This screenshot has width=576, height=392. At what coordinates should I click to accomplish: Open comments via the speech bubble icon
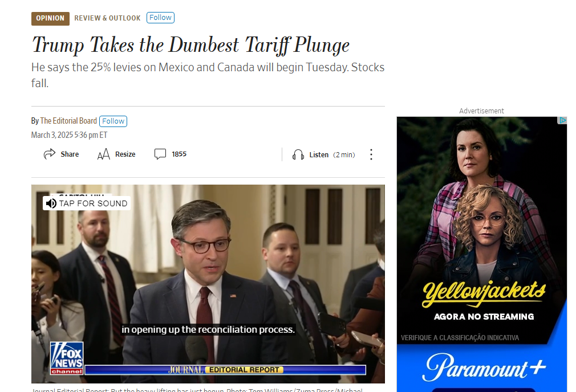click(160, 154)
